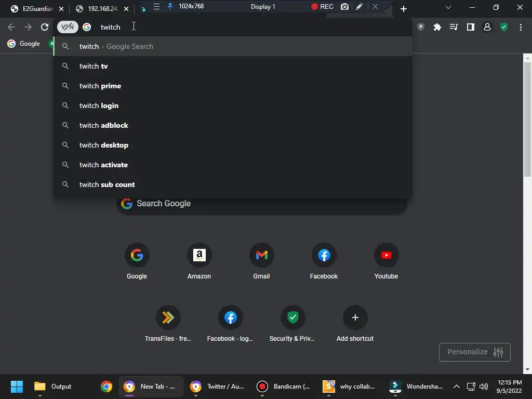Toggle the side panel icon
Screen dimensions: 532x399
click(471, 27)
